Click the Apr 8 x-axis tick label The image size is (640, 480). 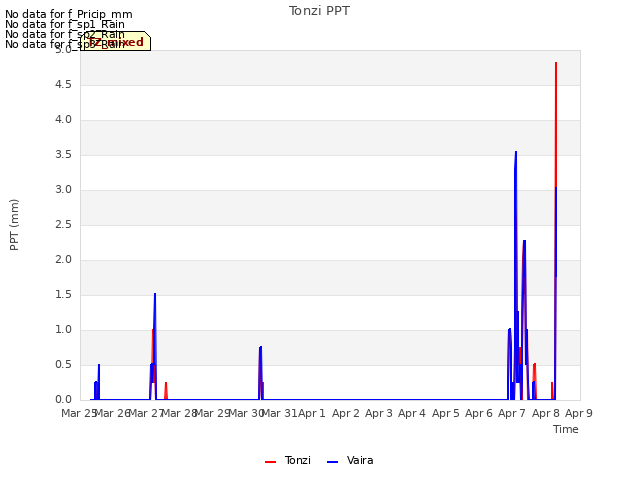point(546,413)
